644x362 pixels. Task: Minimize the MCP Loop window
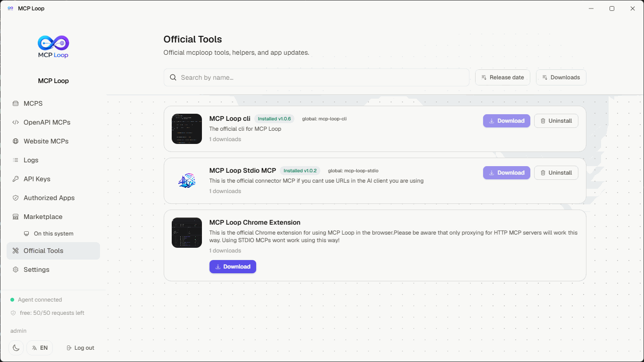(591, 8)
